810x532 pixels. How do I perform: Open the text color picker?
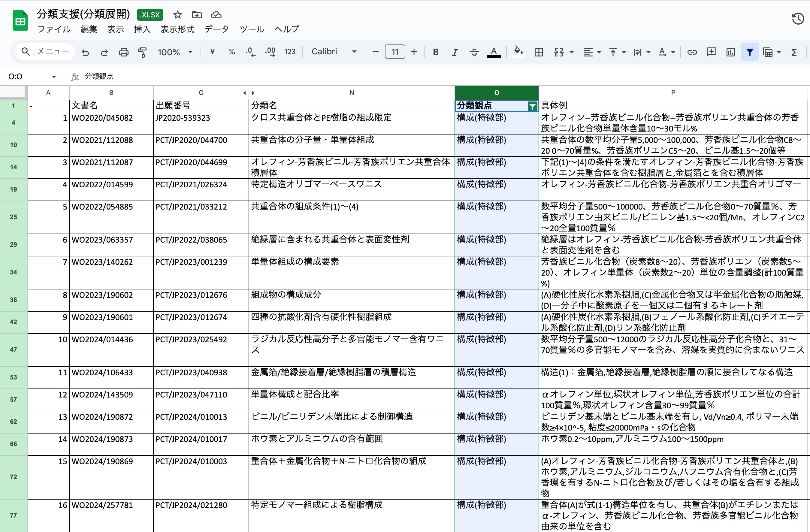(x=494, y=52)
